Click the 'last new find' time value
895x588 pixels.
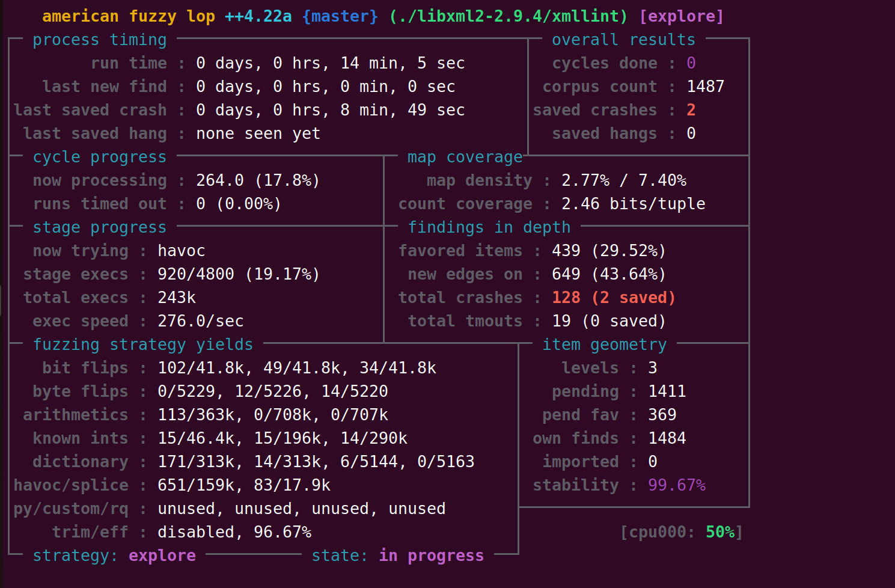click(x=326, y=87)
